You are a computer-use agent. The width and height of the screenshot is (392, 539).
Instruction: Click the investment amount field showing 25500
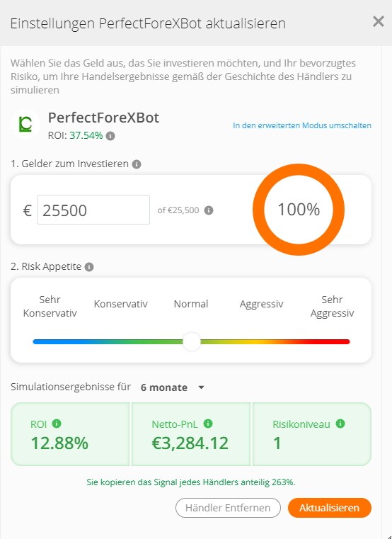tap(93, 210)
